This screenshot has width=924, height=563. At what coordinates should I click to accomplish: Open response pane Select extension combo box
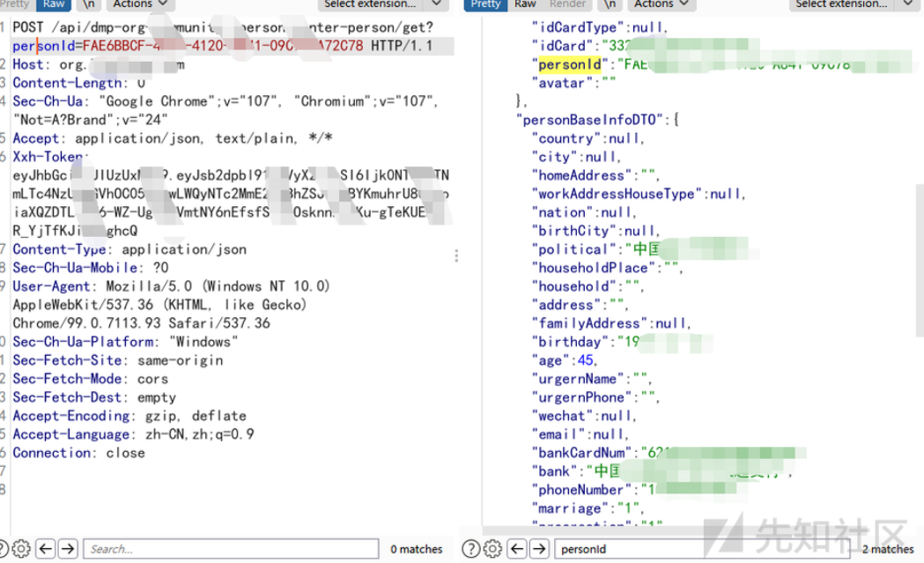click(841, 4)
